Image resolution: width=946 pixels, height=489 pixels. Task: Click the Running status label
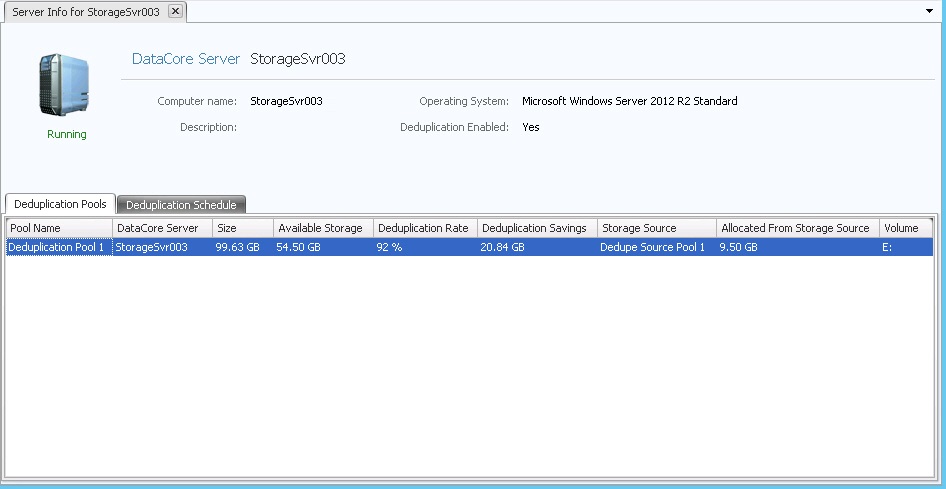(67, 134)
